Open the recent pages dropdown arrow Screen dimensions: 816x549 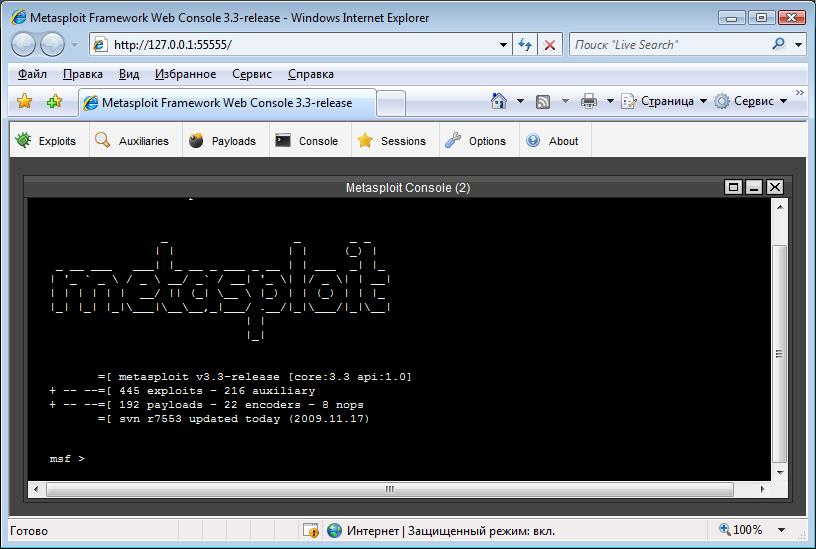pyautogui.click(x=74, y=45)
